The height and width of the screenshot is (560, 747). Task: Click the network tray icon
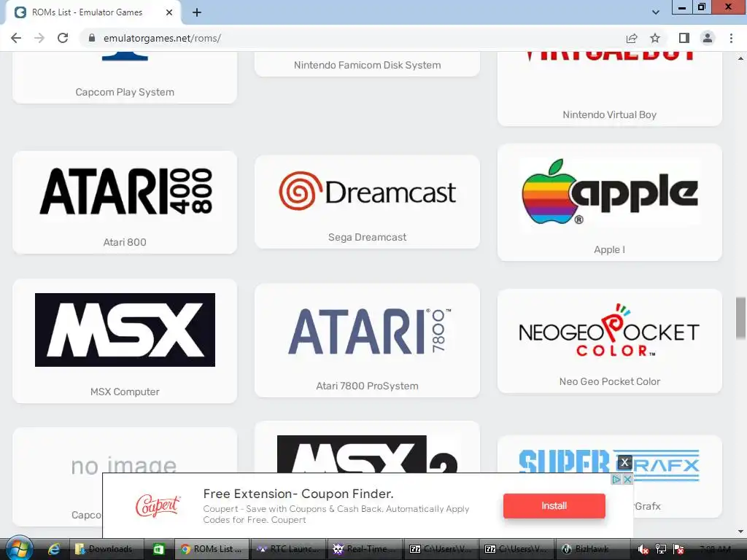pos(661,549)
